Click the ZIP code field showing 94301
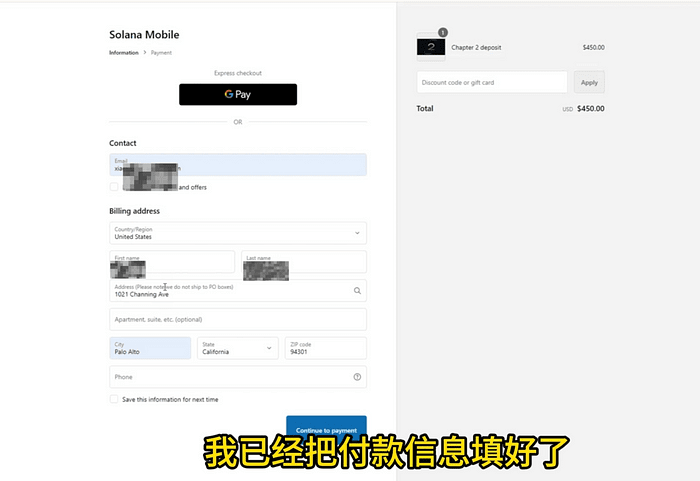This screenshot has height=481, width=700. coord(324,348)
